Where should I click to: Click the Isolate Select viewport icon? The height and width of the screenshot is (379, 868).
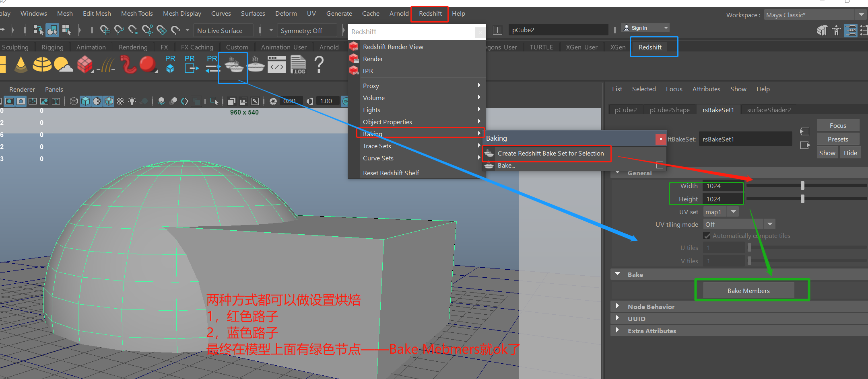tap(214, 101)
